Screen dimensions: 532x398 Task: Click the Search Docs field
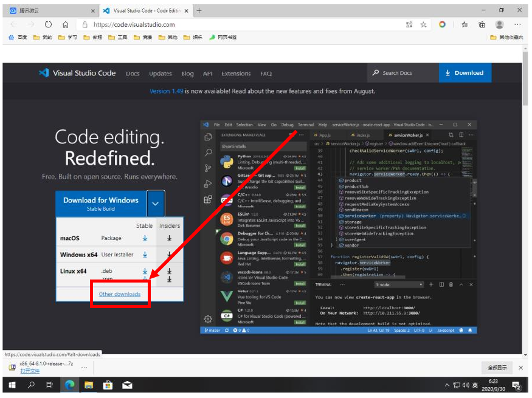click(x=402, y=73)
